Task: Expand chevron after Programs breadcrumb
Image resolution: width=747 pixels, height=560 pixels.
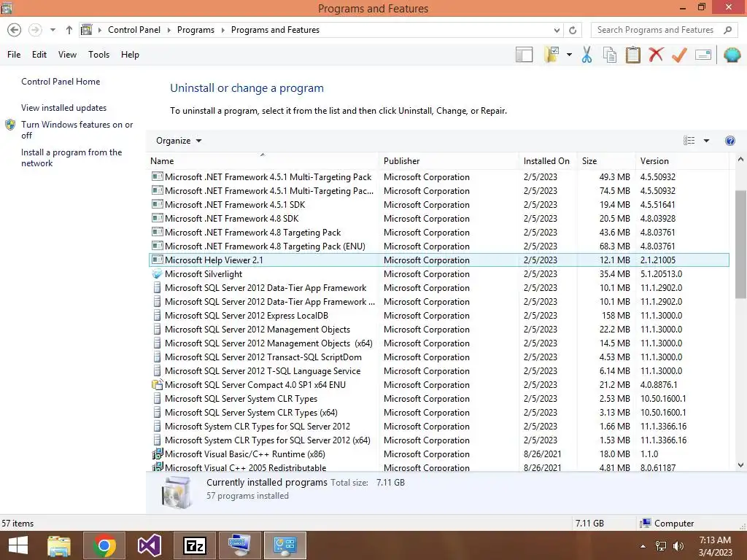Action: (x=222, y=30)
